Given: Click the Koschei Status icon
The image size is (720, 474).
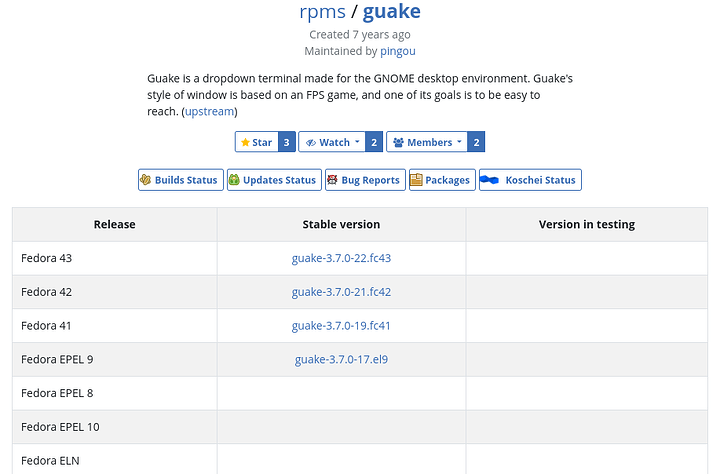Looking at the screenshot, I should 490,180.
